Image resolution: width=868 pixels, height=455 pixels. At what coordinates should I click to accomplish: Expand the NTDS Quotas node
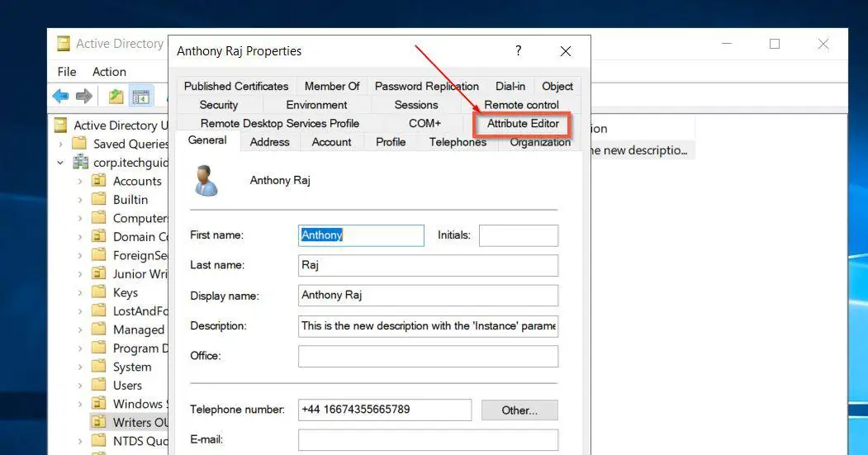point(80,441)
